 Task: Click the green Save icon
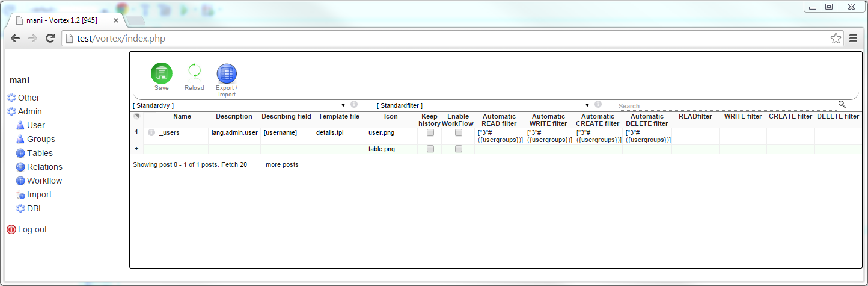[x=161, y=73]
